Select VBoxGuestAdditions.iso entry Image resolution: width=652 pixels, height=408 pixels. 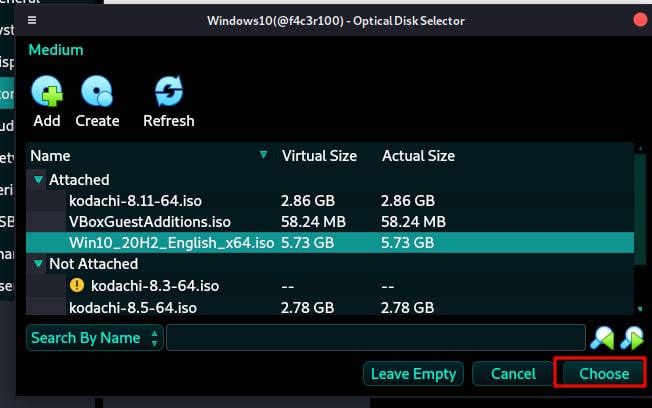150,222
